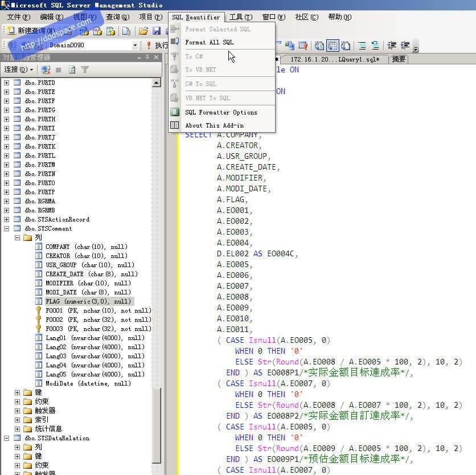Select the dbo.PURTP table

[40, 192]
